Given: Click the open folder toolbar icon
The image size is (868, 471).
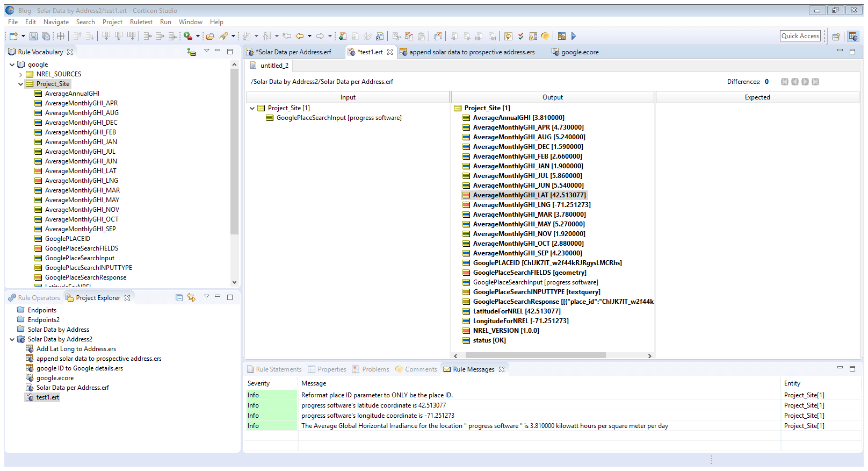Looking at the screenshot, I should 210,36.
